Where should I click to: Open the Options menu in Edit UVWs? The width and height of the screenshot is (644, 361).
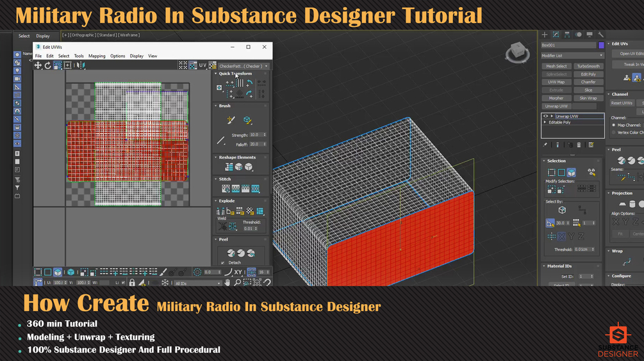tap(117, 56)
